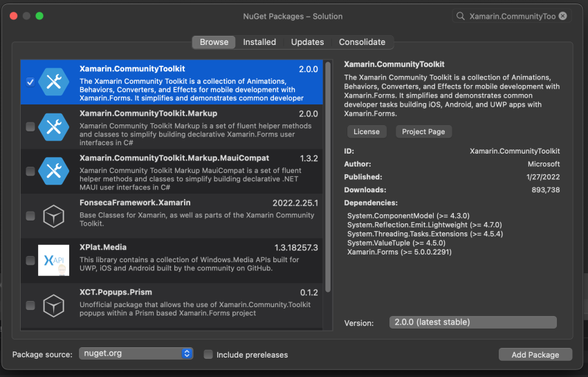Check the Xamarin.CommunityToolkit.Markup checkbox
The height and width of the screenshot is (377, 588).
tap(30, 127)
